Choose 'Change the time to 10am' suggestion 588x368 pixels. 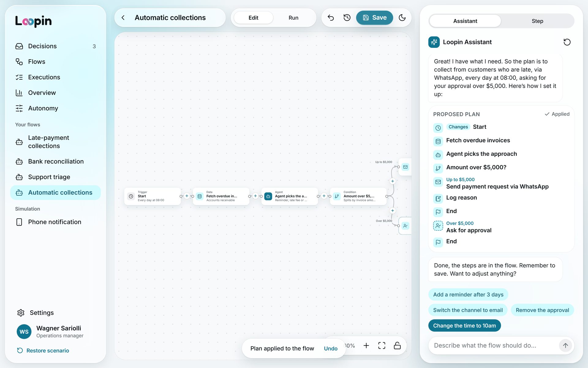point(465,326)
